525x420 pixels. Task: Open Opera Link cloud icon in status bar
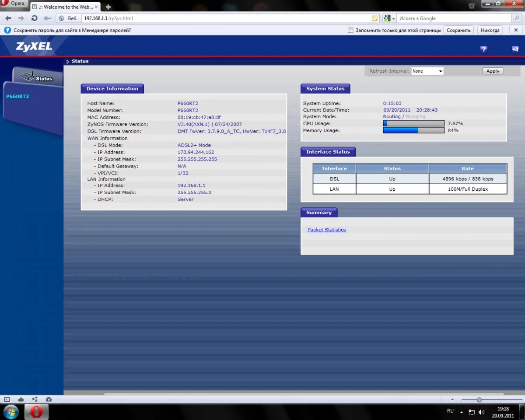click(x=21, y=399)
